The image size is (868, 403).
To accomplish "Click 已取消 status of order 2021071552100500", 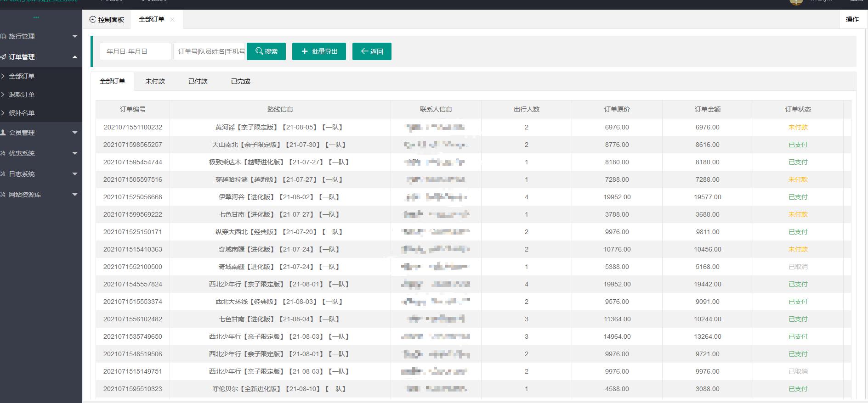I will [798, 267].
